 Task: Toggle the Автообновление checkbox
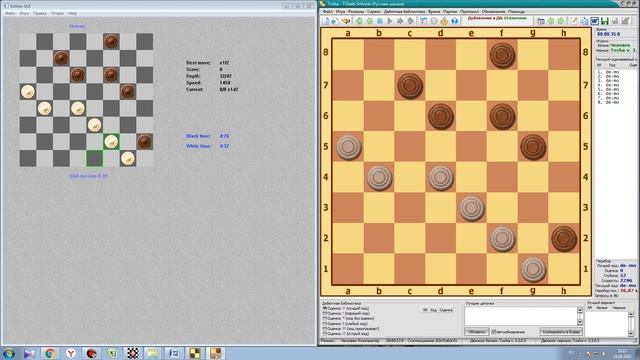493,331
